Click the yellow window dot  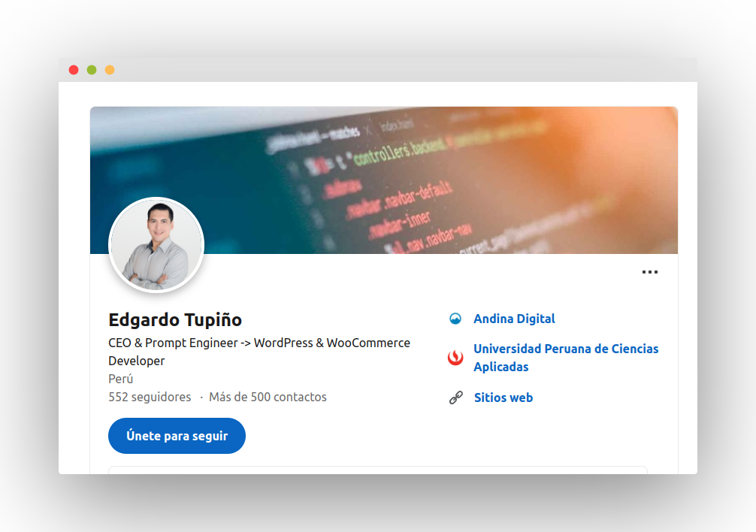pyautogui.click(x=110, y=70)
